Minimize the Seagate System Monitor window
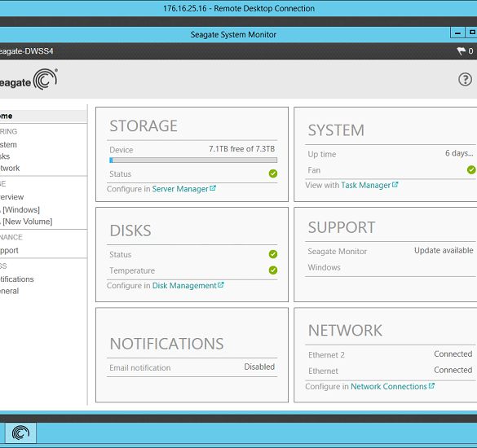The width and height of the screenshot is (477, 448). click(x=457, y=33)
